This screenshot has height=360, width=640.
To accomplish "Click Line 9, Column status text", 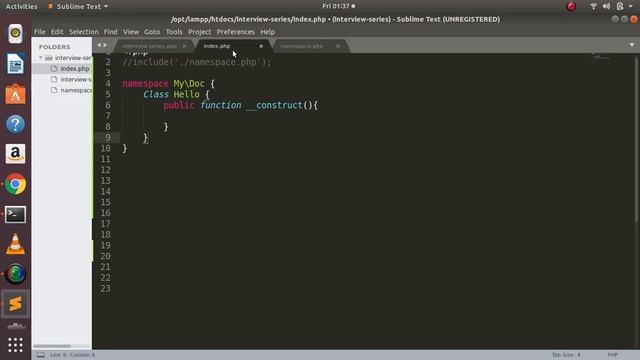I will click(72, 355).
